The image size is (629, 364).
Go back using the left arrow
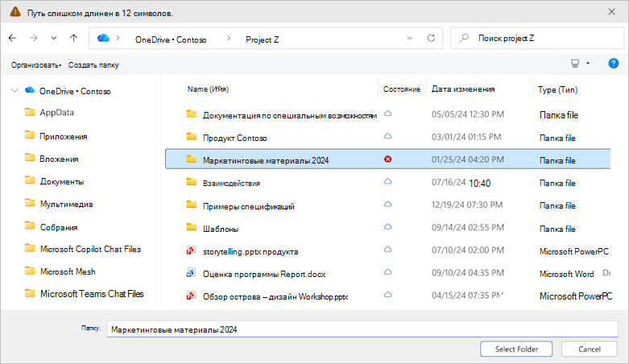tap(12, 38)
